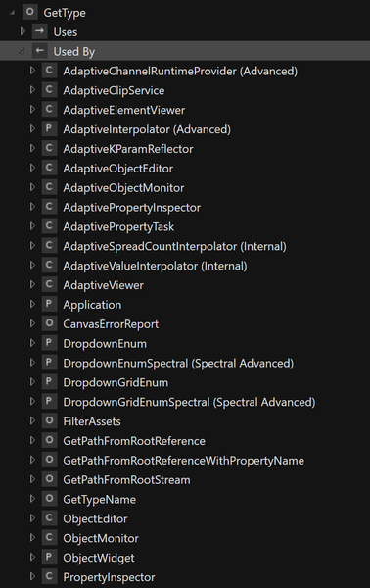Click the P icon beside DropdownGridEnum

point(49,382)
